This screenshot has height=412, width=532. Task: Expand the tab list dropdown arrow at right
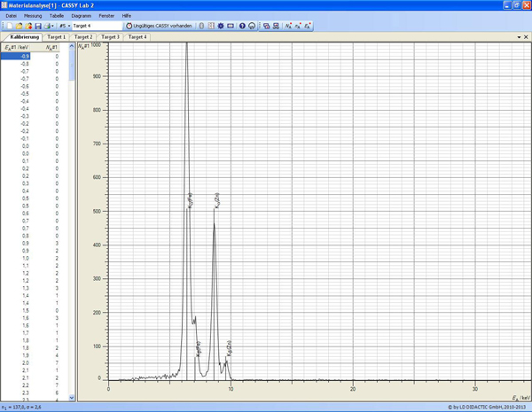point(519,37)
